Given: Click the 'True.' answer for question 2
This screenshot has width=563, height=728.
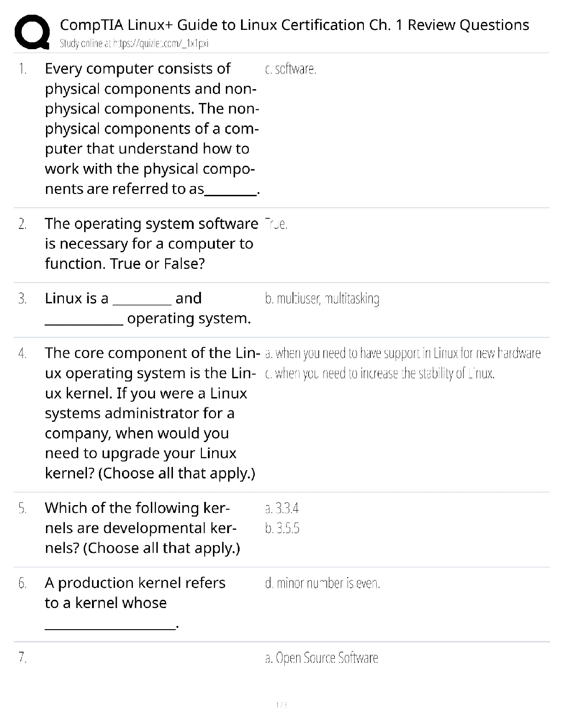Looking at the screenshot, I should click(276, 225).
